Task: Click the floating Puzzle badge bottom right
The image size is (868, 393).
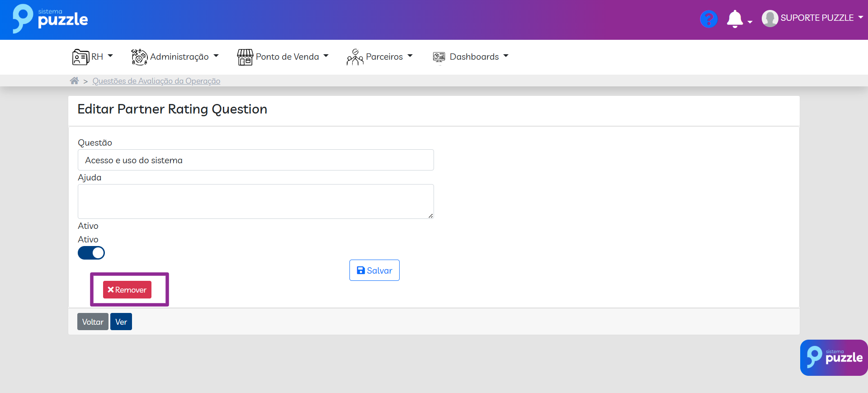Action: coord(834,358)
